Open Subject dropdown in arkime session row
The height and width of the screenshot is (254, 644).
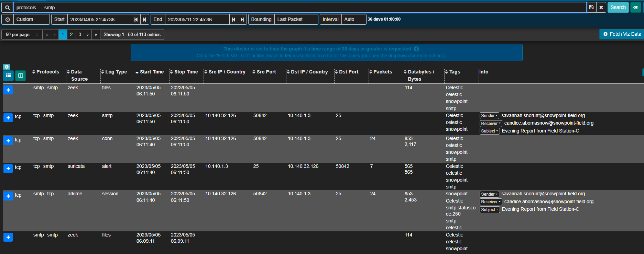(x=490, y=210)
